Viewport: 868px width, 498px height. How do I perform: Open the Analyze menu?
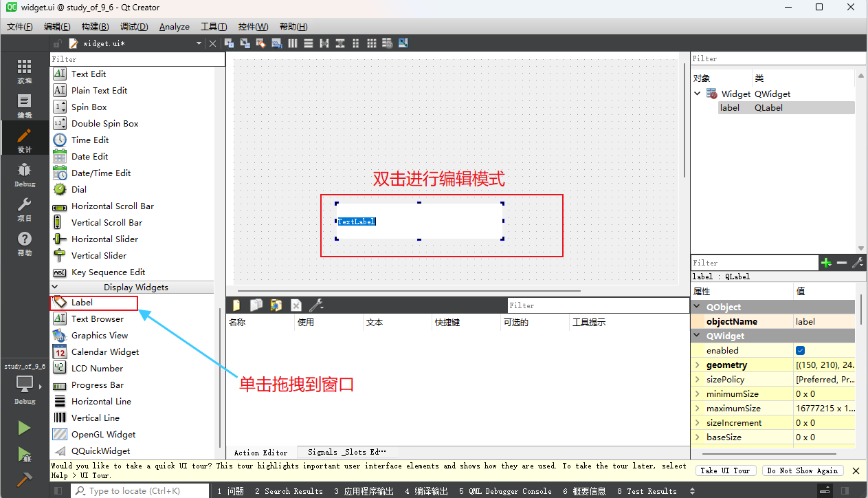(175, 27)
